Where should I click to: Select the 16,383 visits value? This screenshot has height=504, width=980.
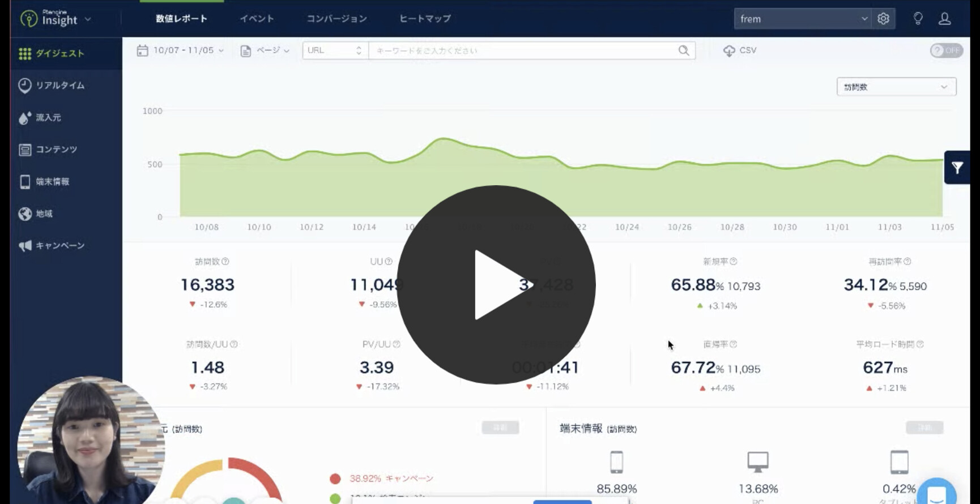pyautogui.click(x=207, y=285)
